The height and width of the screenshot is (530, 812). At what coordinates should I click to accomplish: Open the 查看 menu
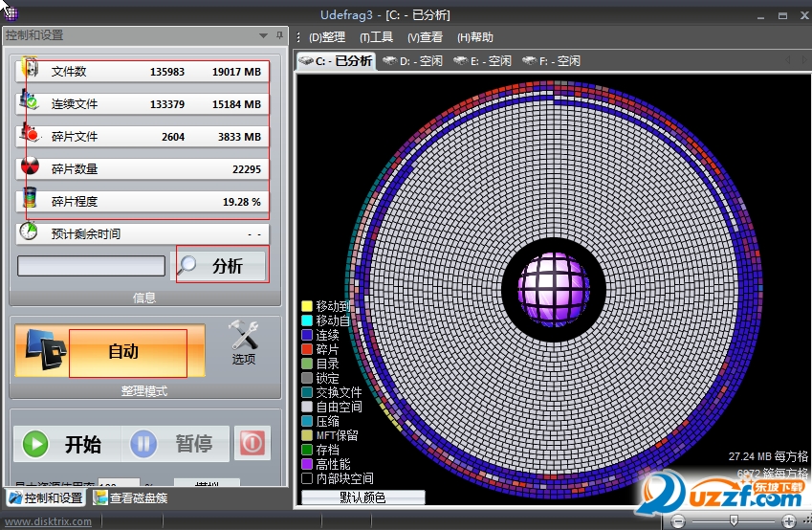[425, 37]
